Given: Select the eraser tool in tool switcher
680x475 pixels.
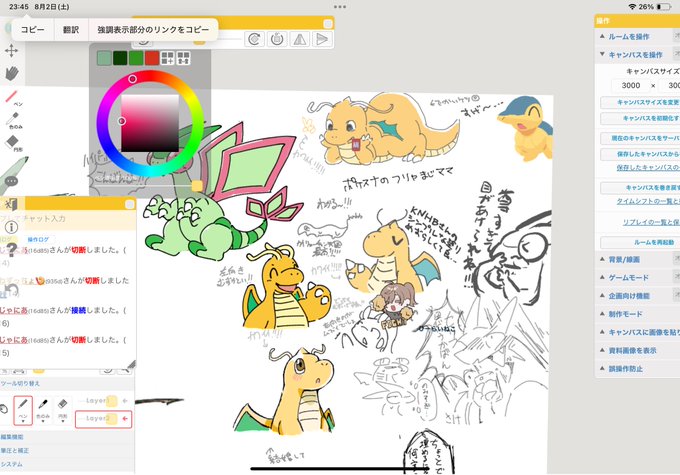Looking at the screenshot, I should click(62, 409).
